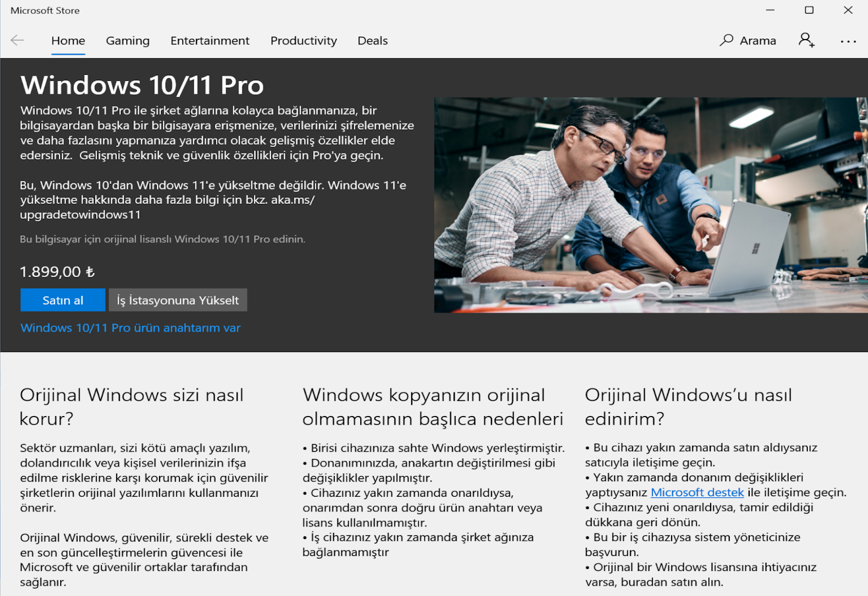Follow the Microsoft destek link
This screenshot has height=596, width=868.
(697, 492)
